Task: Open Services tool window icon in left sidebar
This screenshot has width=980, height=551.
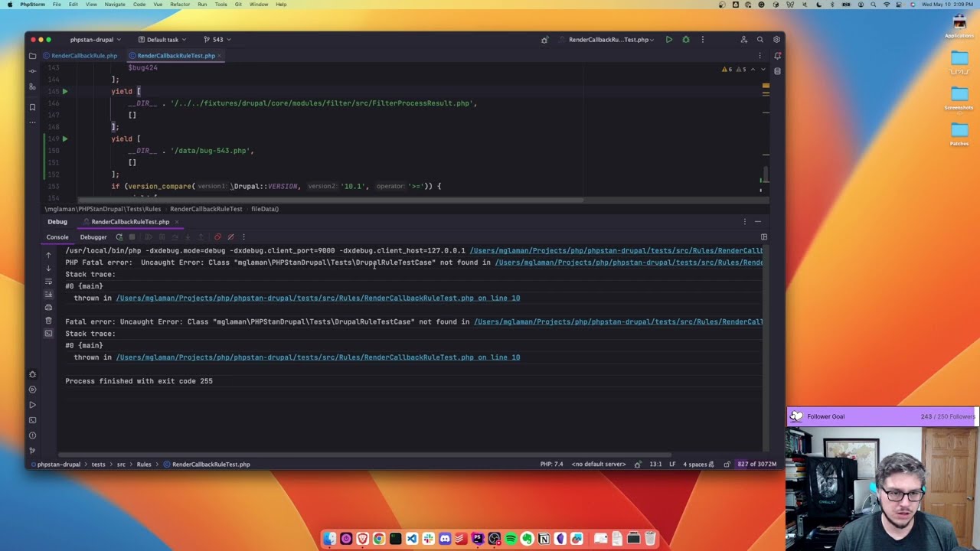Action: 32,390
